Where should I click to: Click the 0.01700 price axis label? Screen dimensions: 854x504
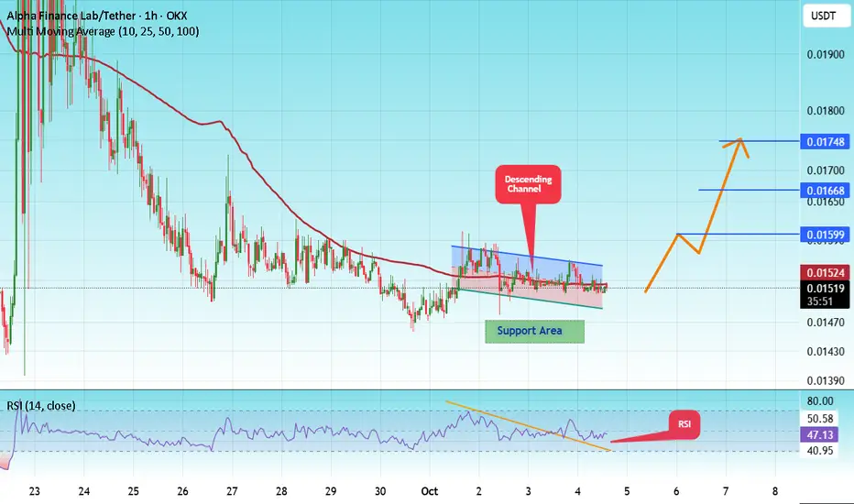(x=825, y=170)
